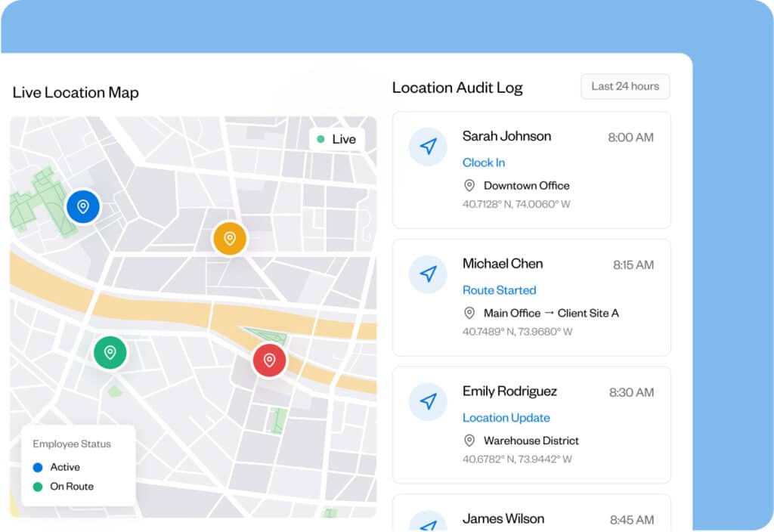Screen dimensions: 774x532
Task: Click the orange employee marker on the map
Action: pyautogui.click(x=229, y=238)
